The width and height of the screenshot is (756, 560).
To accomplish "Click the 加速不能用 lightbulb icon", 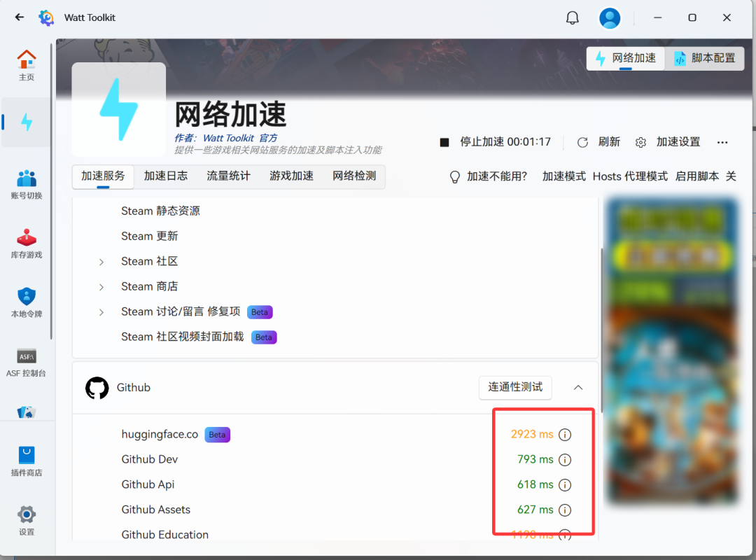I will pos(455,177).
